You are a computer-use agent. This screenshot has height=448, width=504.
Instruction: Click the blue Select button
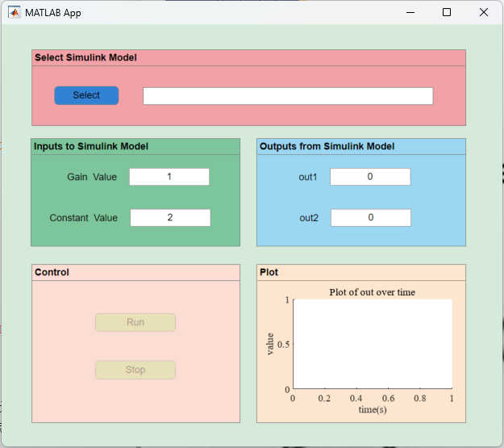(86, 95)
